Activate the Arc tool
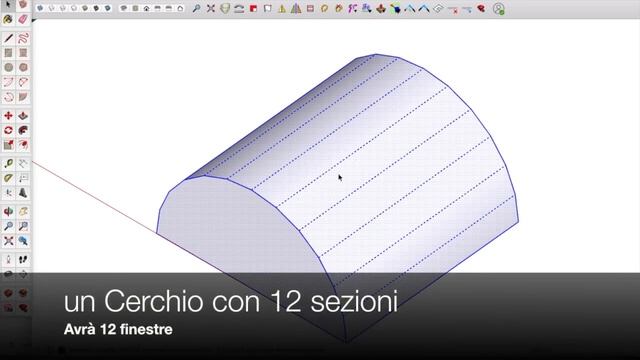This screenshot has width=640, height=360. (9, 82)
